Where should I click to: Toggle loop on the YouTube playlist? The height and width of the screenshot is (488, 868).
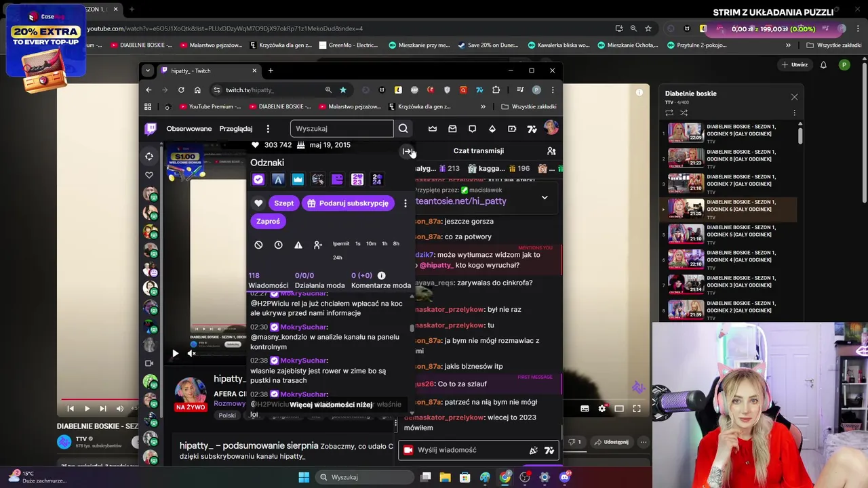coord(669,113)
